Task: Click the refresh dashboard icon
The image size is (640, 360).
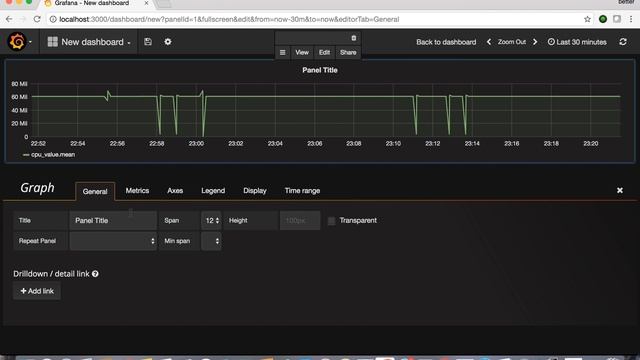Action: (623, 42)
